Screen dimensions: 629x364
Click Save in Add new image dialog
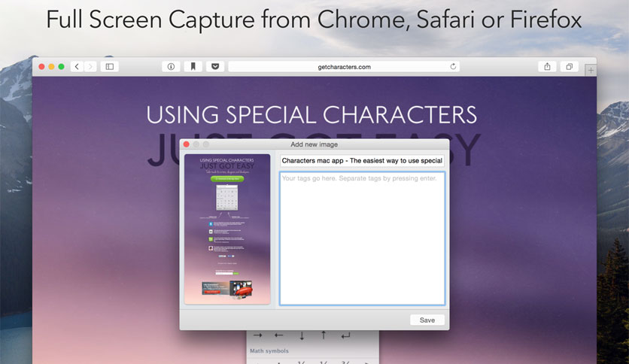pyautogui.click(x=427, y=320)
